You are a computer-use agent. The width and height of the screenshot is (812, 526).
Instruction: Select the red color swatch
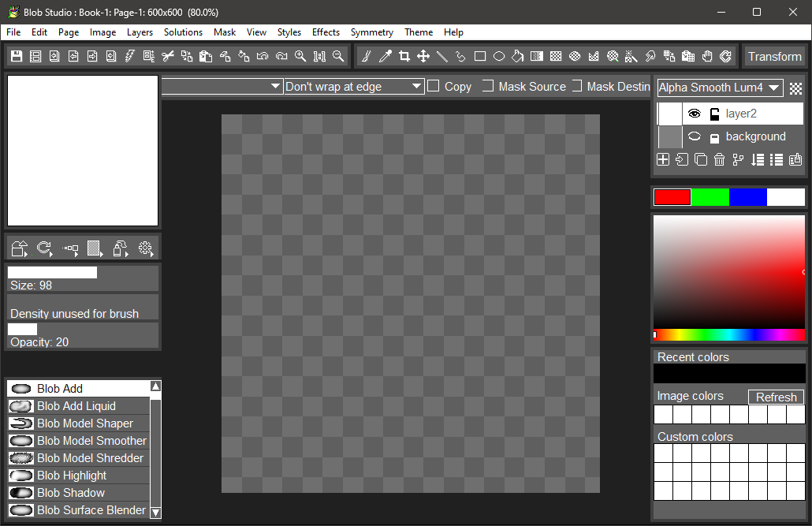pyautogui.click(x=672, y=197)
